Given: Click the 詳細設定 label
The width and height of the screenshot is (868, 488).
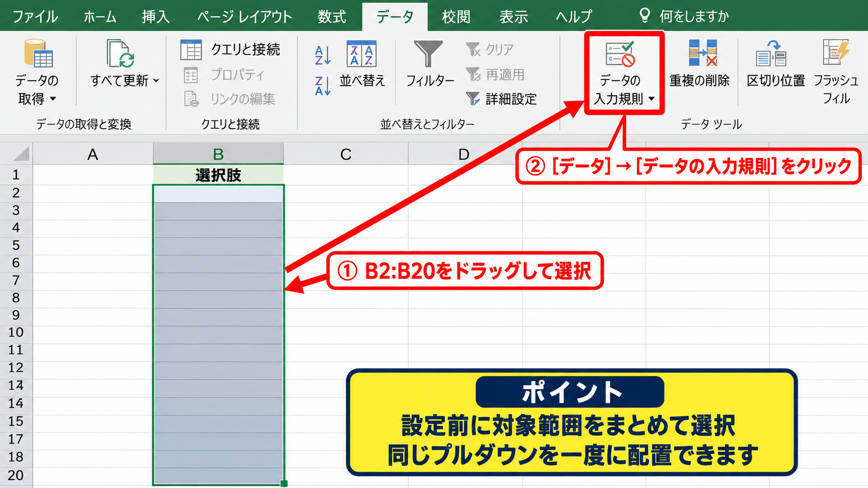Looking at the screenshot, I should point(511,99).
